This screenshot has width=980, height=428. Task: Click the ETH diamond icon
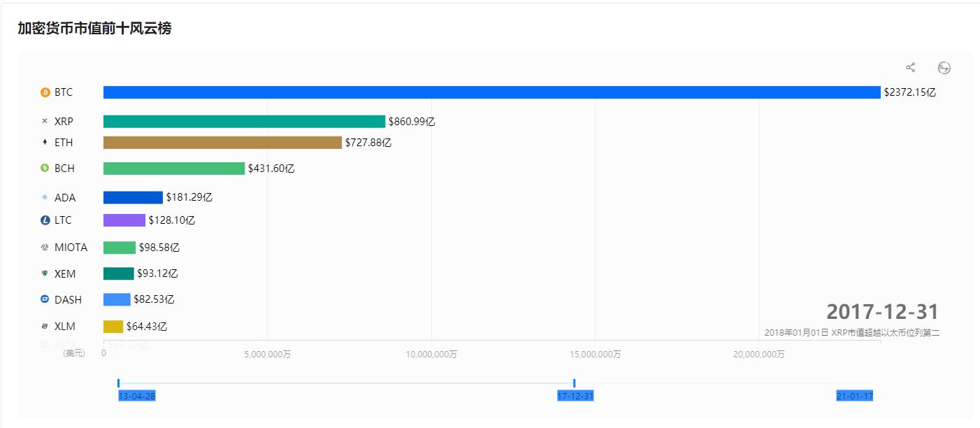(45, 143)
